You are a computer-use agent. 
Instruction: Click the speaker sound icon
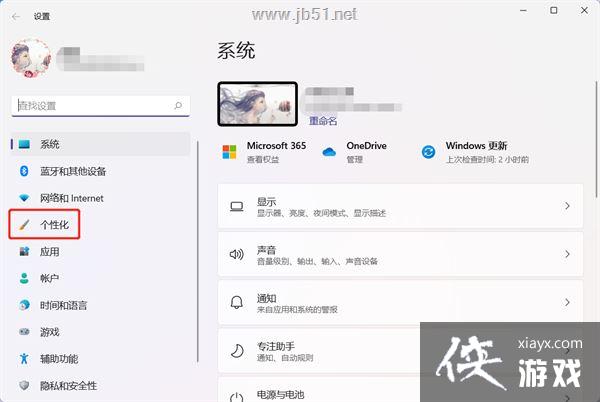point(236,254)
